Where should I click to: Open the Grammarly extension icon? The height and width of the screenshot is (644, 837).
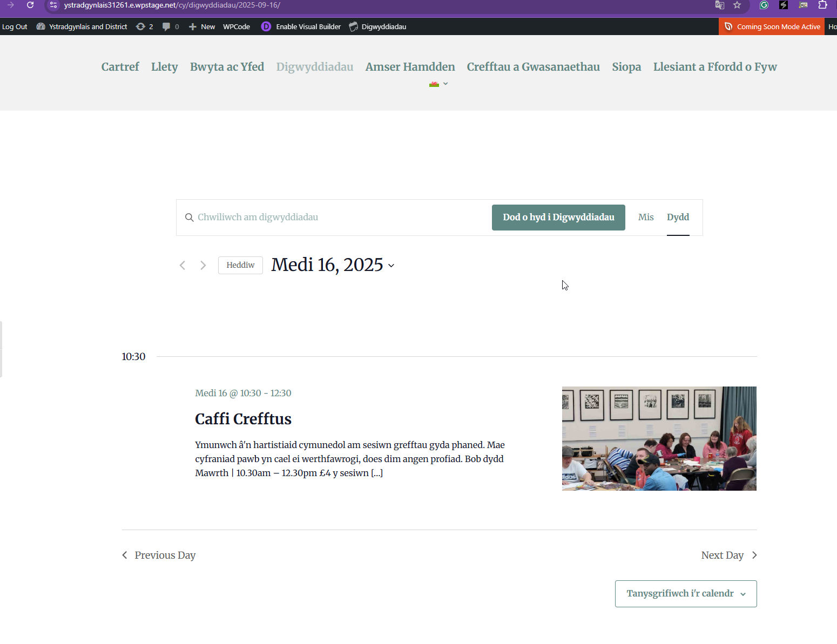pyautogui.click(x=764, y=5)
